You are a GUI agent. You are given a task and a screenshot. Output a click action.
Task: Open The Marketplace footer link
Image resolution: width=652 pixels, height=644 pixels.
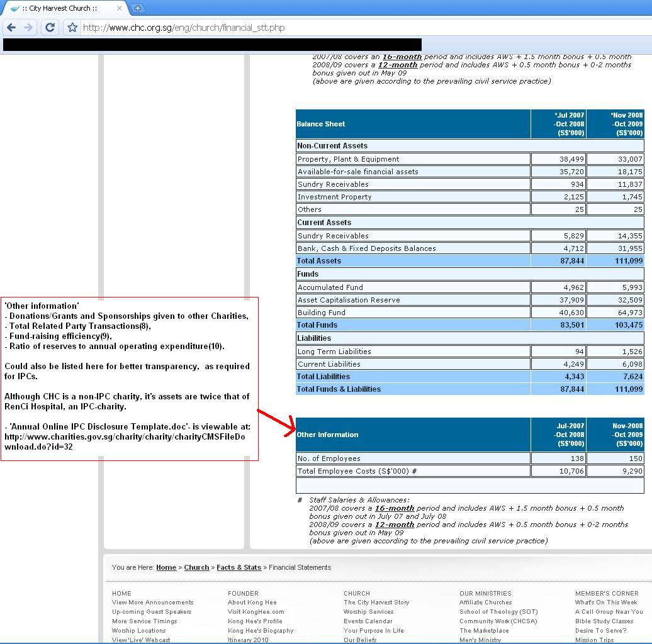tap(484, 631)
